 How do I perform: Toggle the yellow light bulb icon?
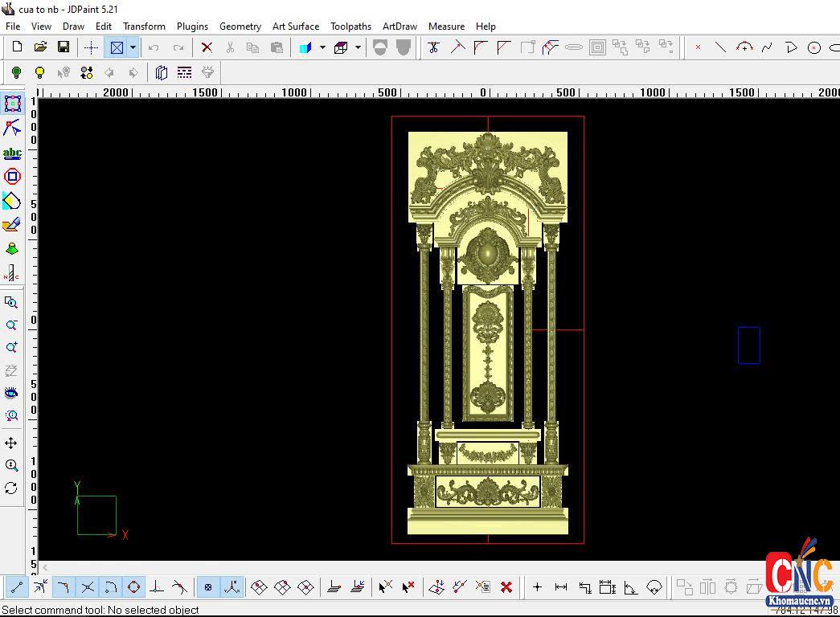tap(39, 73)
